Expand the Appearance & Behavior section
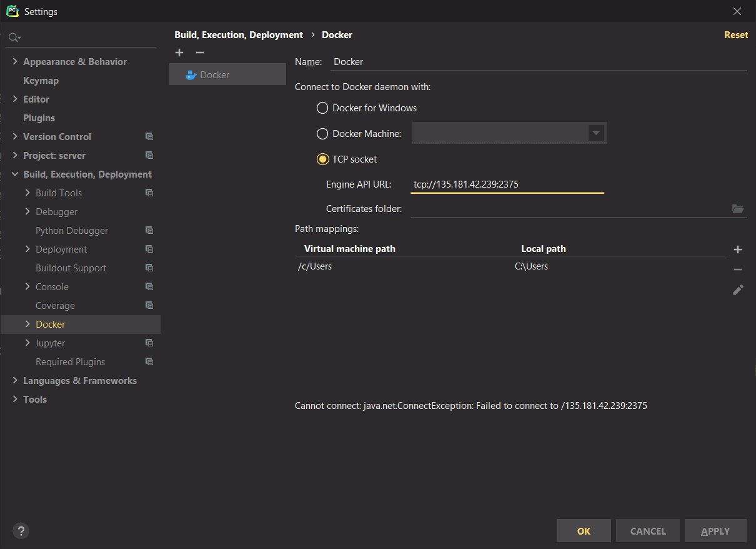This screenshot has height=549, width=756. click(x=16, y=62)
